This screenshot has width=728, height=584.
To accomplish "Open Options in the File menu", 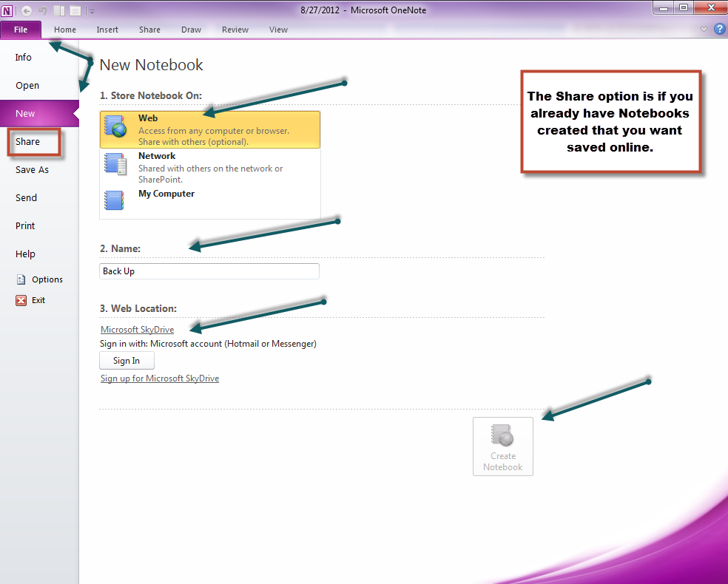I will click(x=47, y=279).
